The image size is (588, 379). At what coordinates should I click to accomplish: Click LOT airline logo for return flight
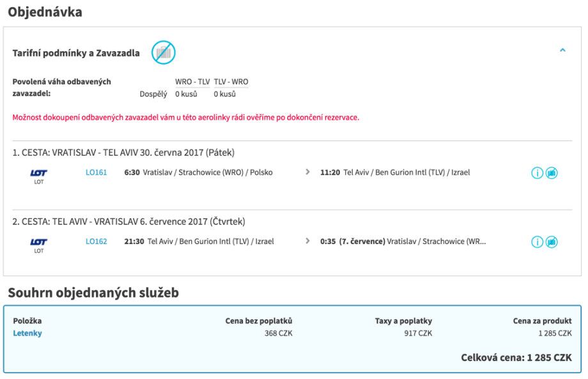pyautogui.click(x=39, y=245)
